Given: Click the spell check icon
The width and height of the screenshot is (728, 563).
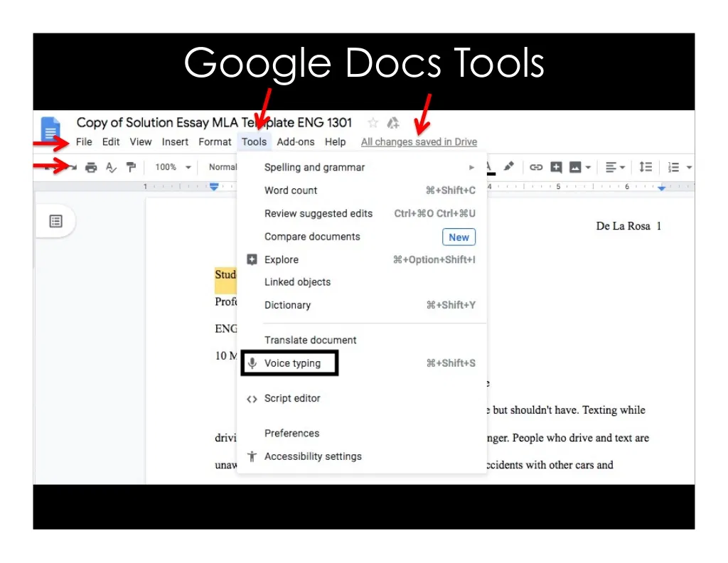Looking at the screenshot, I should 111,167.
